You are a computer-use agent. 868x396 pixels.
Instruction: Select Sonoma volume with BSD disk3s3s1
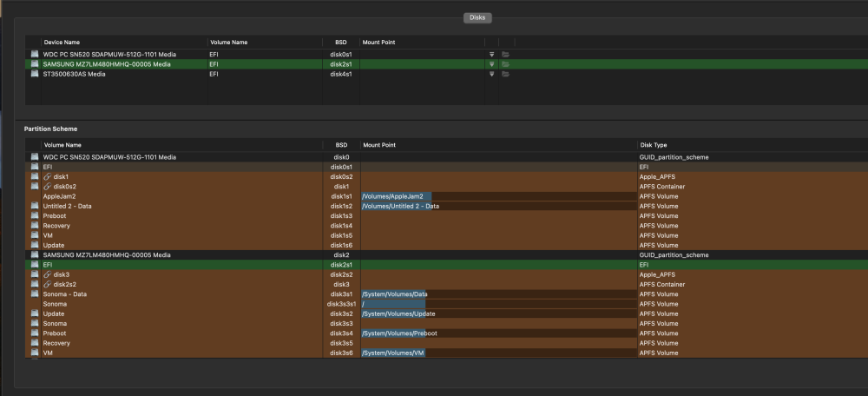pyautogui.click(x=446, y=304)
